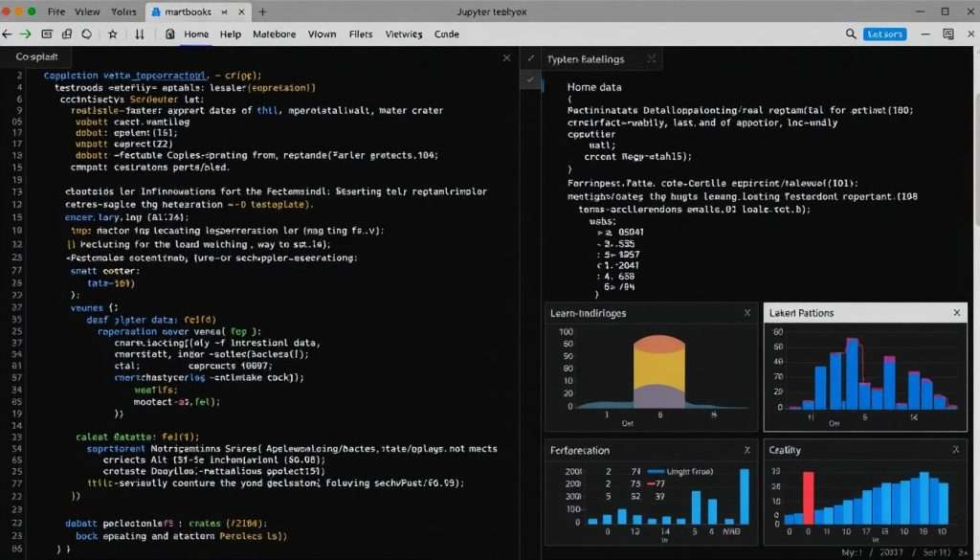This screenshot has height=560, width=980.
Task: Expand the Typten Batelings tab options
Action: [651, 58]
